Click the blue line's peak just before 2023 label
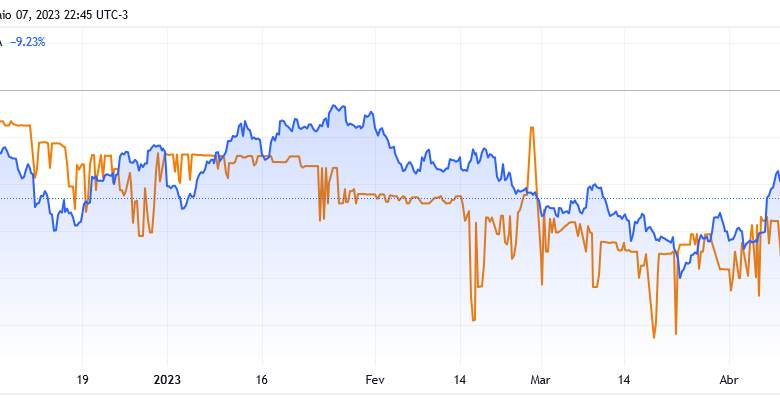 click(x=157, y=146)
